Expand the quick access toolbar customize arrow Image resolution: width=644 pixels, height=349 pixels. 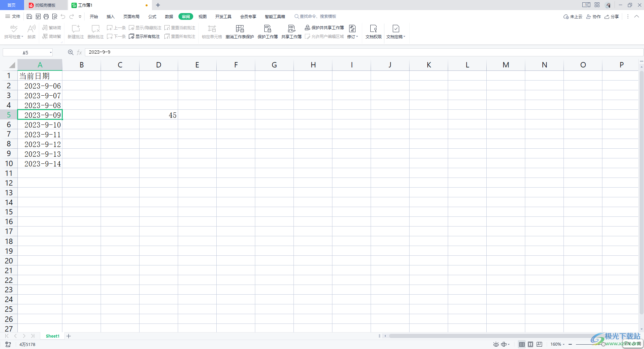point(80,16)
